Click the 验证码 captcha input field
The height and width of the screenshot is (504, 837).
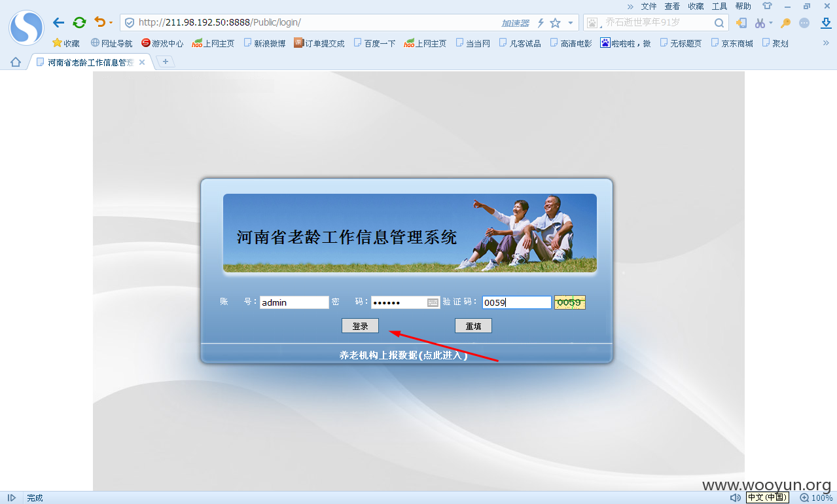pos(517,302)
